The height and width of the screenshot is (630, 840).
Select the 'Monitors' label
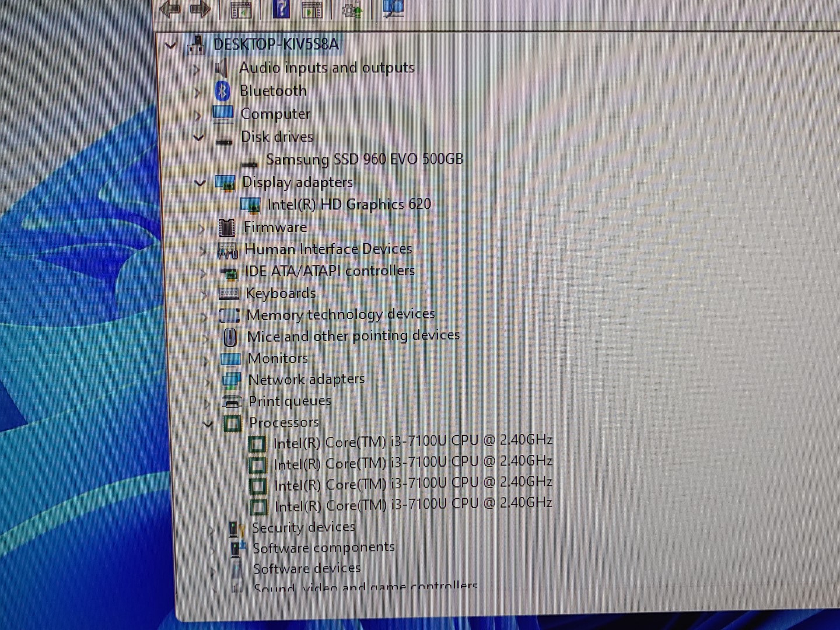pos(278,358)
